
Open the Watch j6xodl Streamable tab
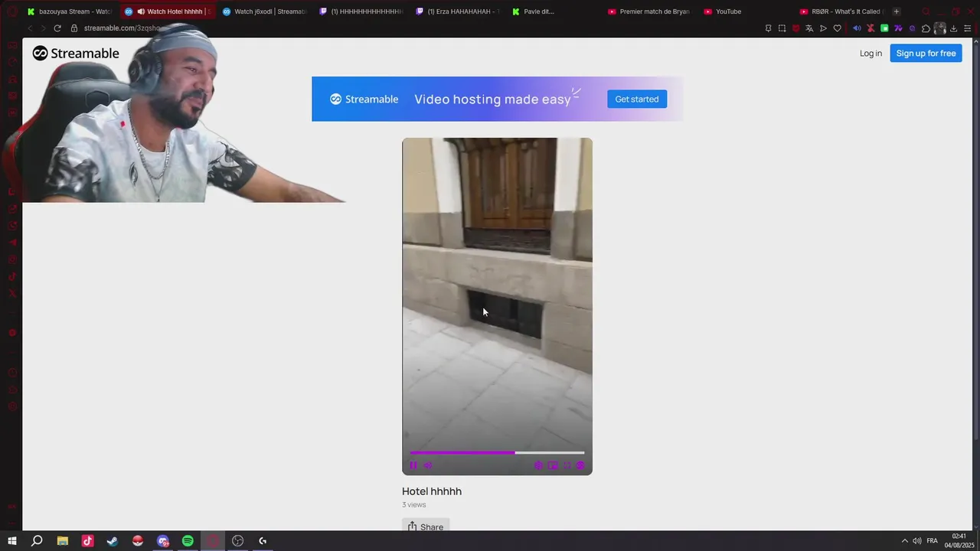coord(264,11)
